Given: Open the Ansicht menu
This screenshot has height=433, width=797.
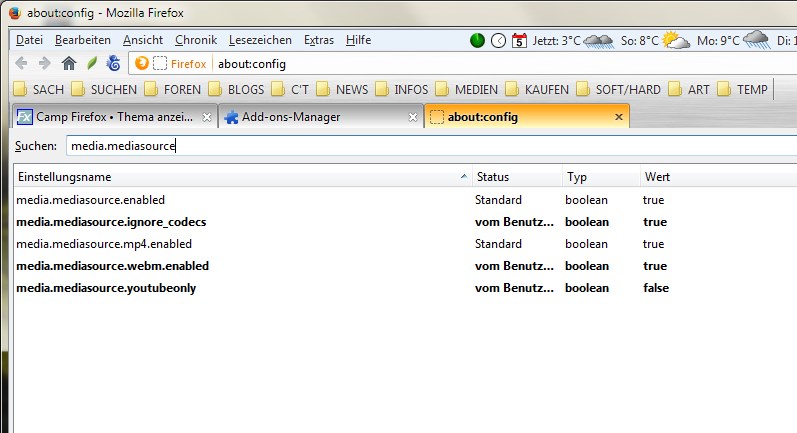Looking at the screenshot, I should [x=143, y=40].
